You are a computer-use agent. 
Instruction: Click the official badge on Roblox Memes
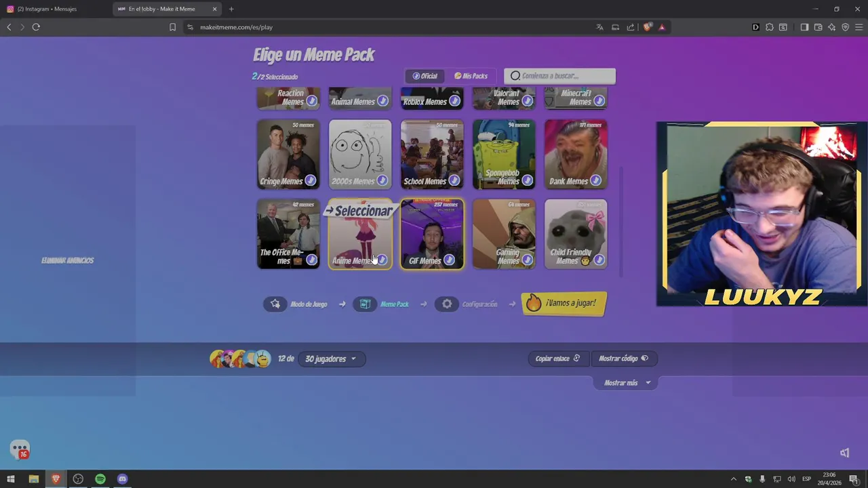click(454, 101)
